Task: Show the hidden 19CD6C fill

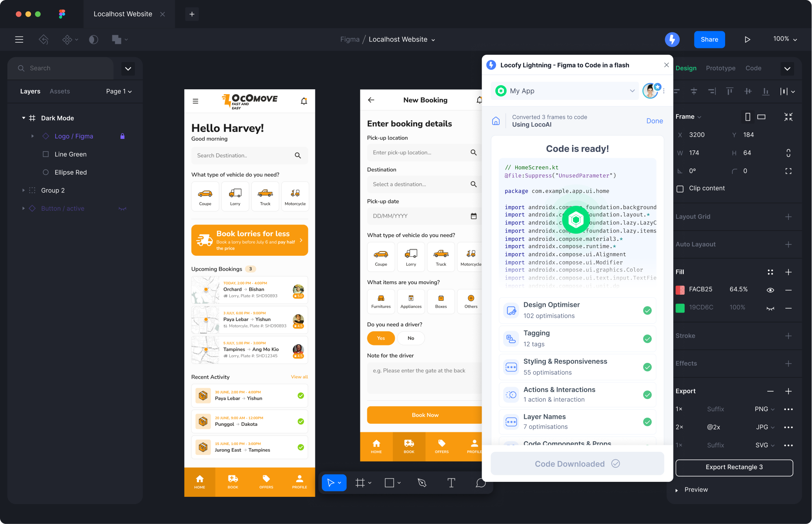Action: [x=770, y=308]
